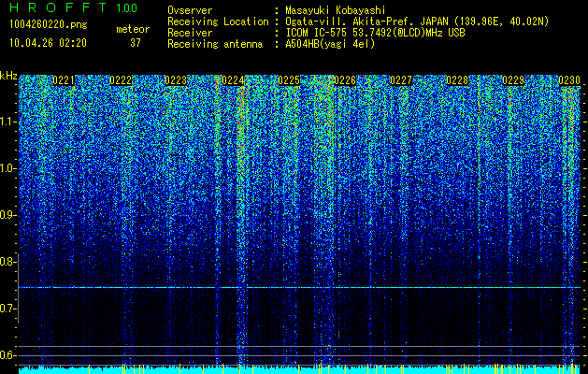Screen dimensions: 588x374
Task: Click the HROFFT 1.00 title text
Action: [74, 7]
